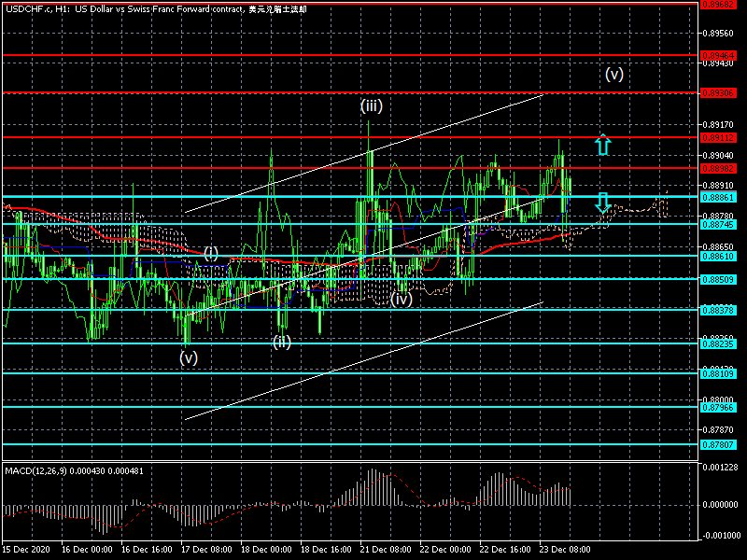Click the 0.001228 MACD scale value
The image size is (747, 560).
[x=720, y=468]
